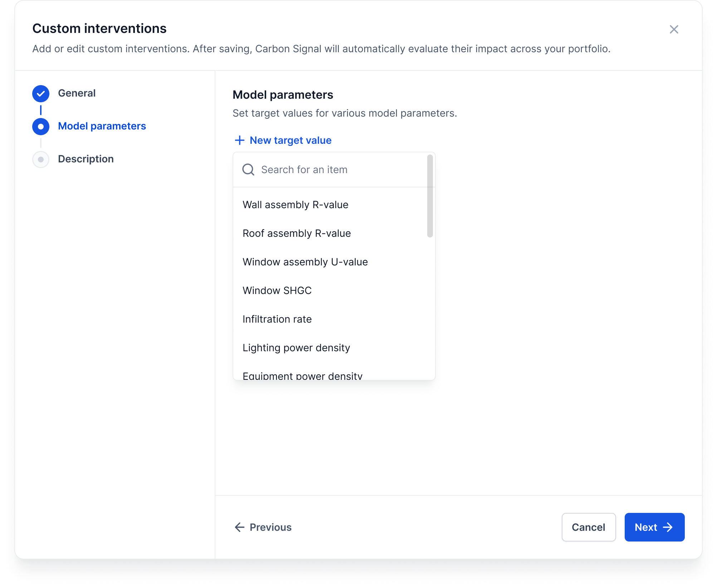Click the left arrow beside Previous
717x588 pixels.
pos(239,527)
